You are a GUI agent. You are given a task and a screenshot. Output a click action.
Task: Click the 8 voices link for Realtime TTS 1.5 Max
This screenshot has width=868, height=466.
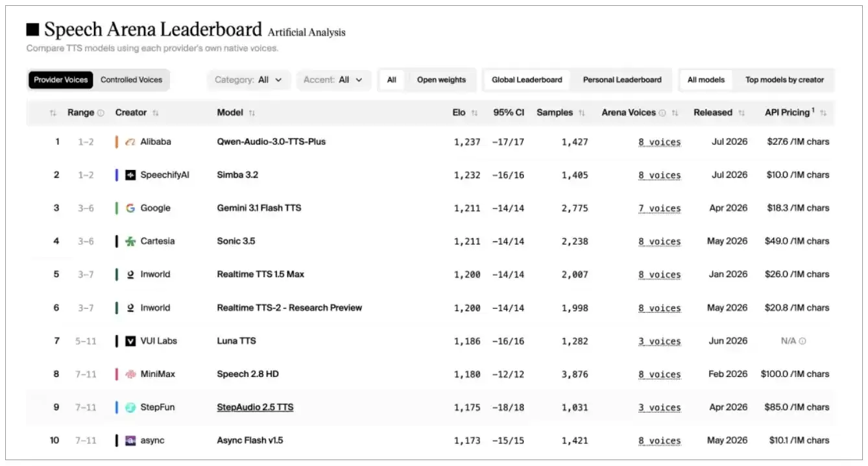tap(659, 275)
